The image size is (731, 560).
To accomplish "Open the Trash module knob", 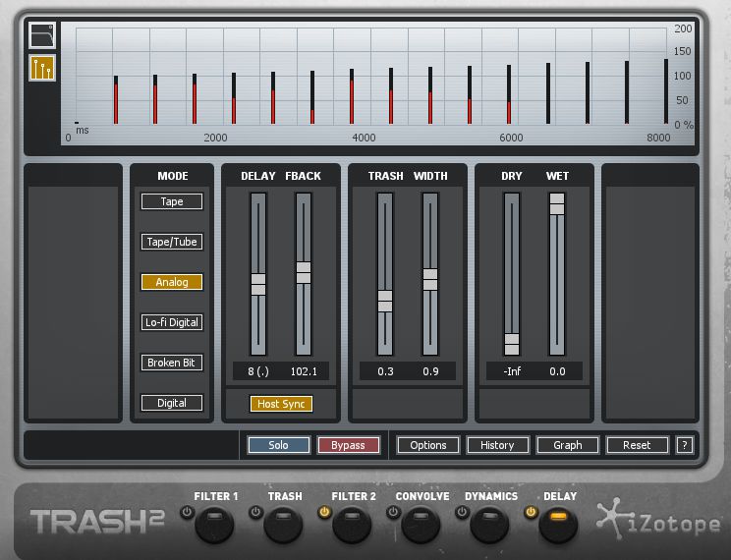I will (283, 525).
